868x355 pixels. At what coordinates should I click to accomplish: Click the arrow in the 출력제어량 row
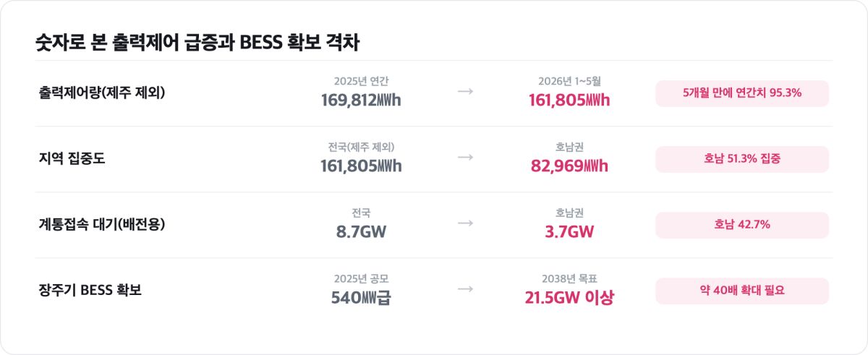point(465,92)
